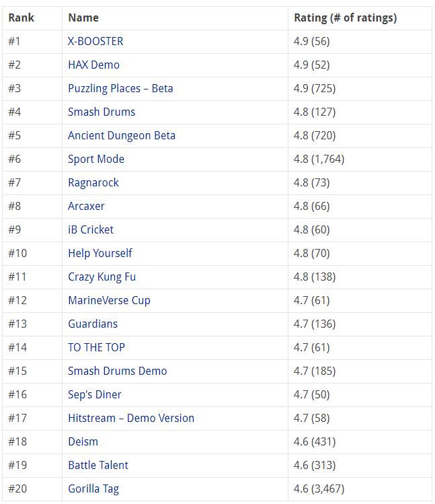The width and height of the screenshot is (435, 504).
Task: Open Smash Drums Demo link
Action: 118,371
